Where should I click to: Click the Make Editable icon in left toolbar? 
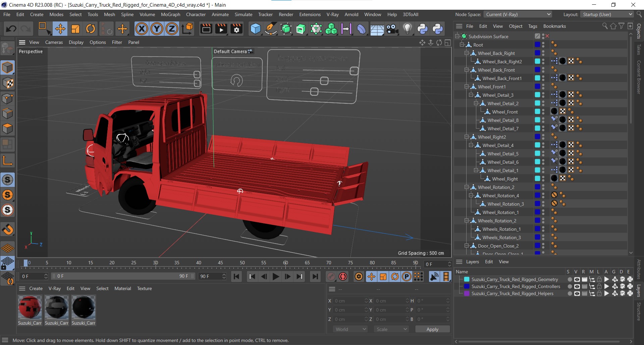tap(7, 49)
